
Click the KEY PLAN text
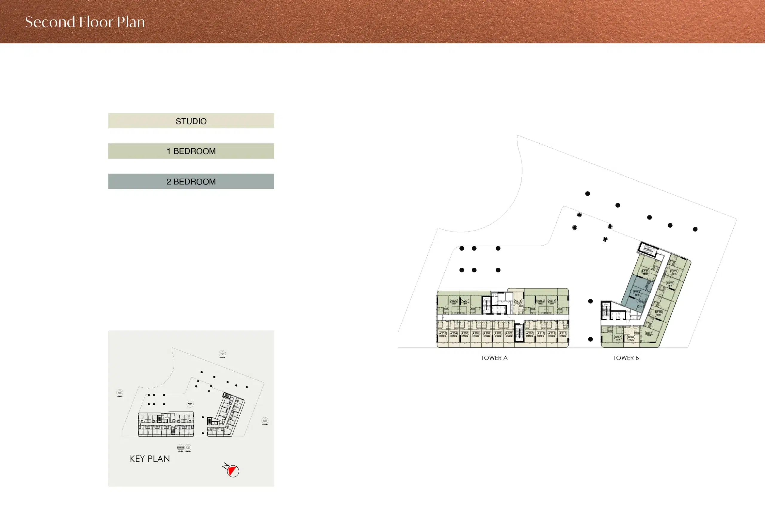(150, 459)
